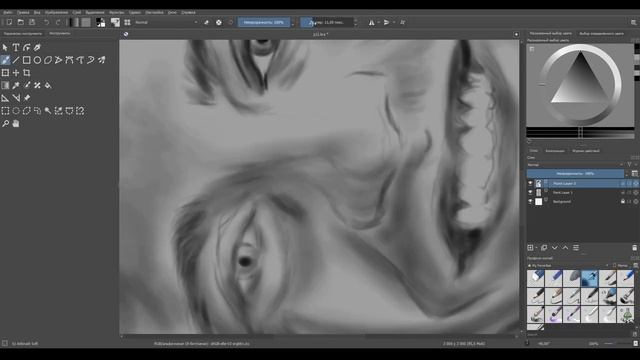Toggle eraser mode
This screenshot has width=640, height=360.
[207, 22]
